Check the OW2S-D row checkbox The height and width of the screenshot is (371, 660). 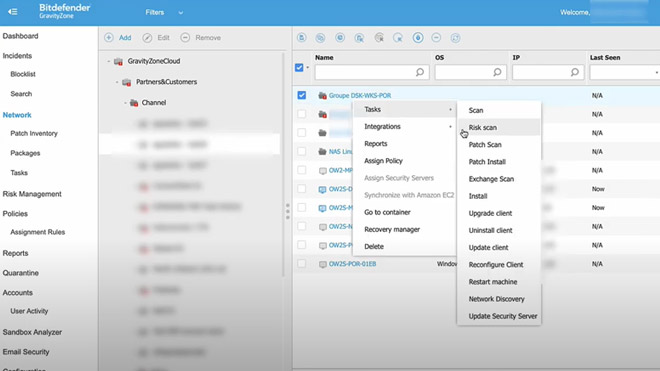[301, 189]
